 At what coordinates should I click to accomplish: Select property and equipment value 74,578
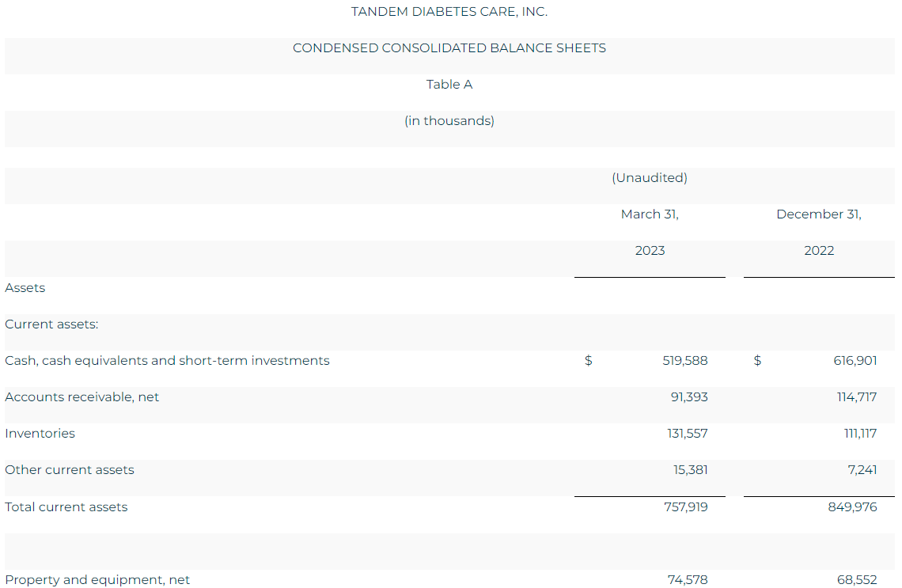688,579
